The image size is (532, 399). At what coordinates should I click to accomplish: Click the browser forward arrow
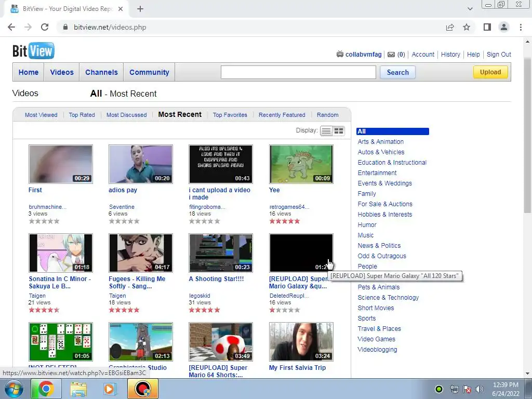[x=28, y=27]
